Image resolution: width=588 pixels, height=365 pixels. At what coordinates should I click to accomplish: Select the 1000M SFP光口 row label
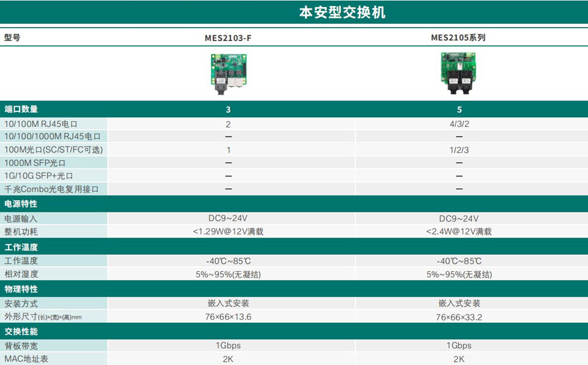click(35, 163)
